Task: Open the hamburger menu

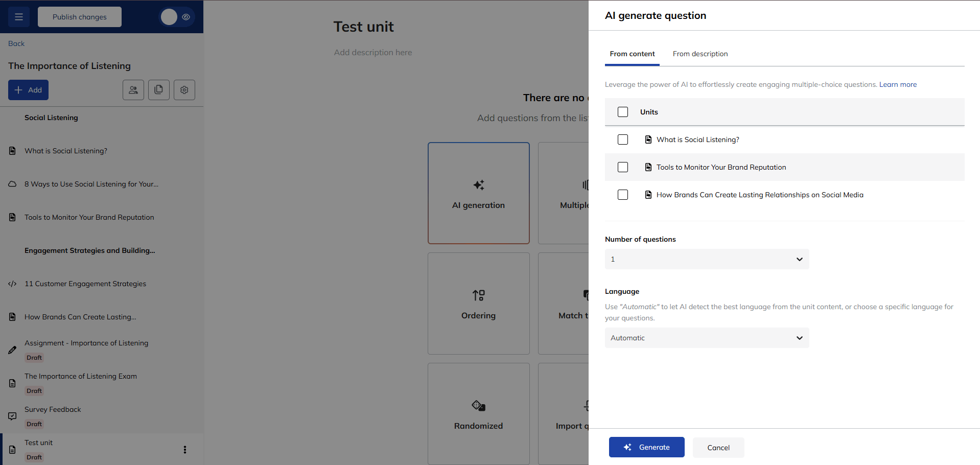Action: 19,17
